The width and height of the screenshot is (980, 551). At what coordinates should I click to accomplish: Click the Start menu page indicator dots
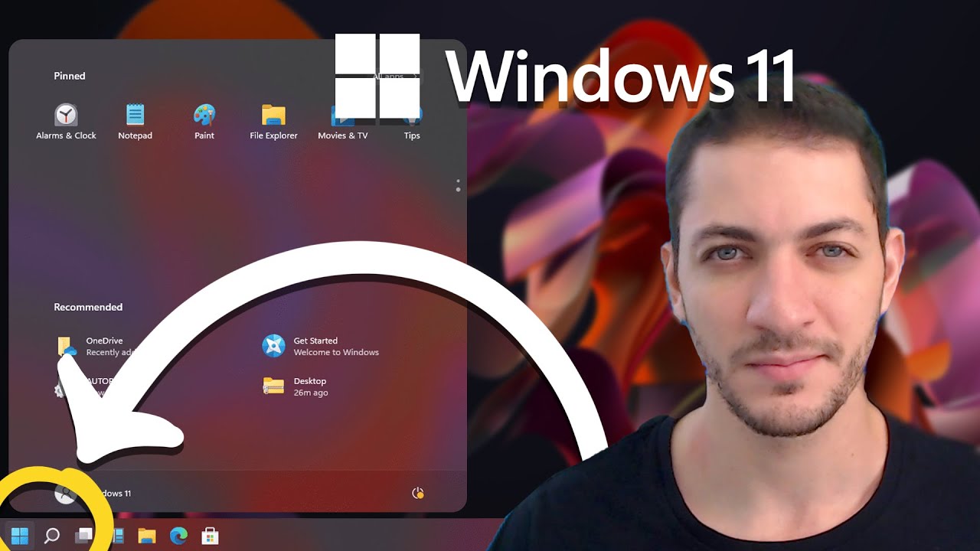click(458, 185)
